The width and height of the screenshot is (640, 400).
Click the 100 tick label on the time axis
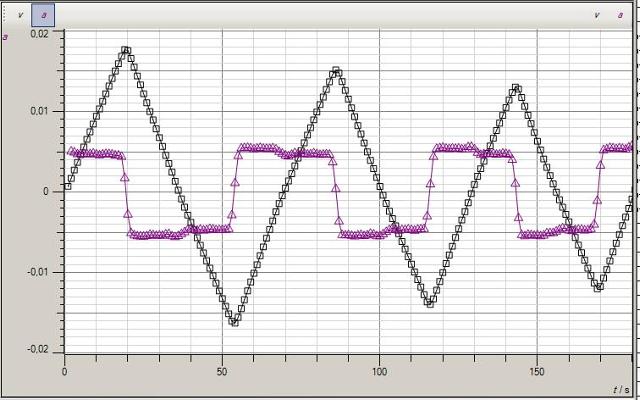[x=379, y=371]
